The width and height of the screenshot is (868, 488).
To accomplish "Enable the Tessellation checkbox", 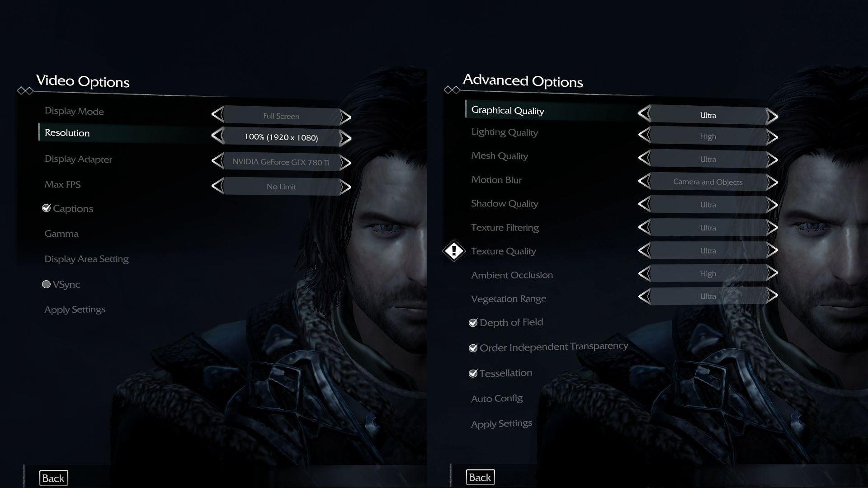I will click(473, 373).
